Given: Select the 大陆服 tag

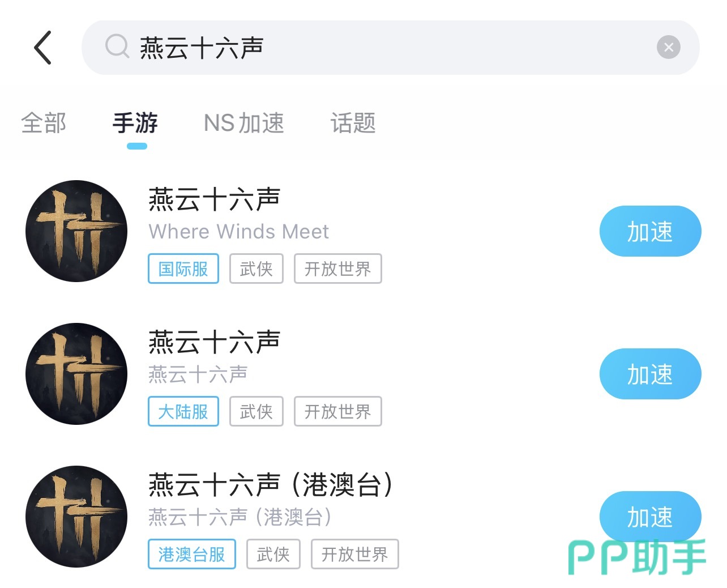Looking at the screenshot, I should (183, 411).
